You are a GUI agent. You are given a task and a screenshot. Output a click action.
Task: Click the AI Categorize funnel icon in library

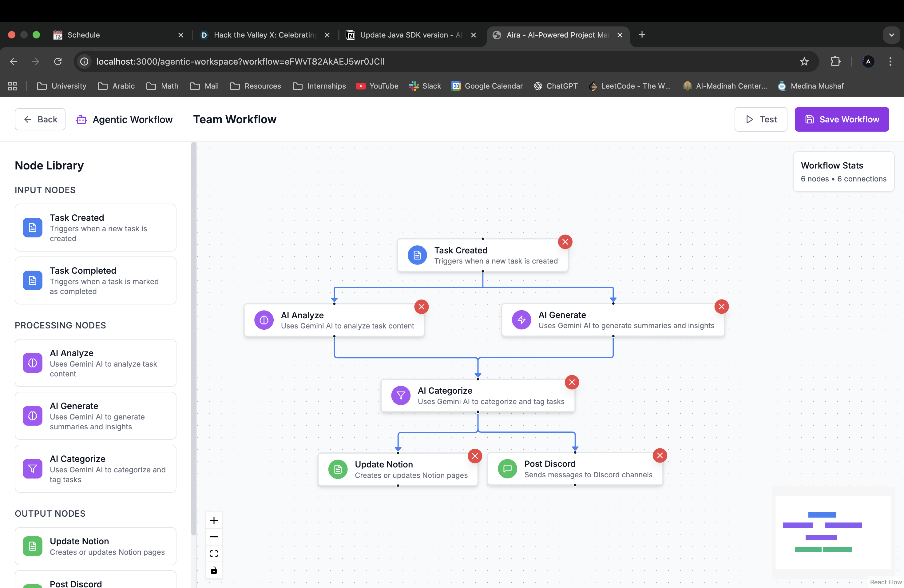[x=33, y=469]
